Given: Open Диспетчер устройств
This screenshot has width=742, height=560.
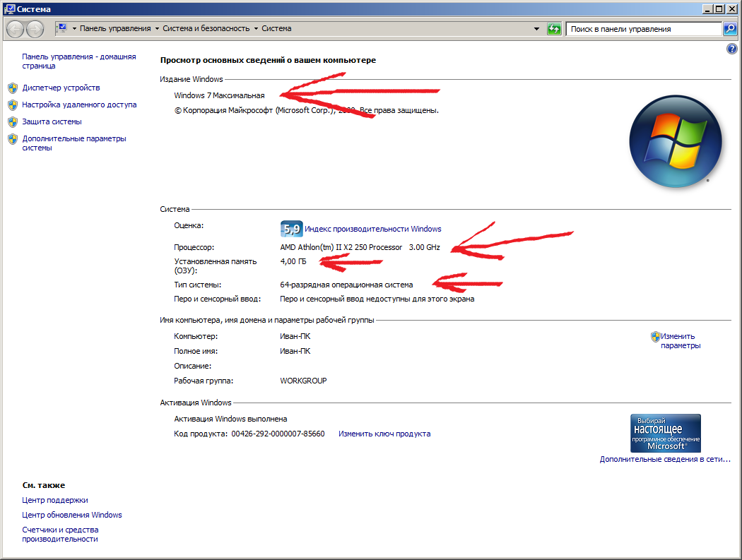Looking at the screenshot, I should (x=61, y=88).
